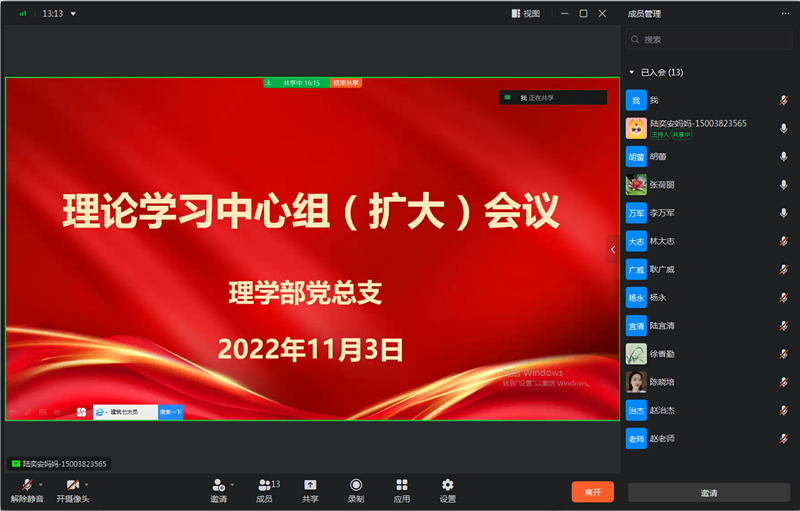The width and height of the screenshot is (800, 511).
Task: Unmute microphone with 解除静音
Action: coord(25,485)
